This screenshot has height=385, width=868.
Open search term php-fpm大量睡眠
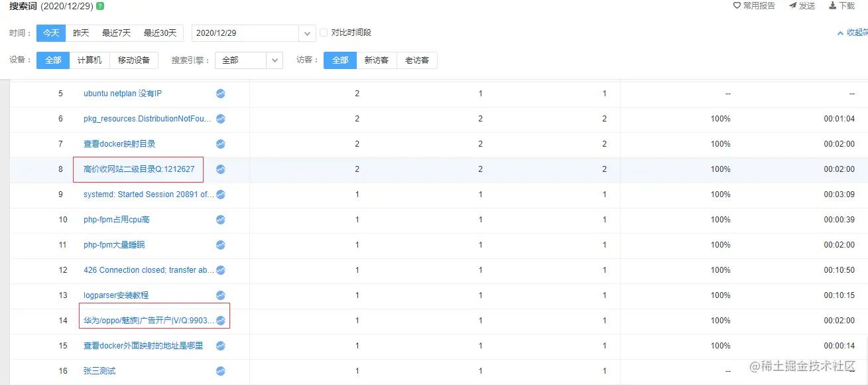click(114, 245)
